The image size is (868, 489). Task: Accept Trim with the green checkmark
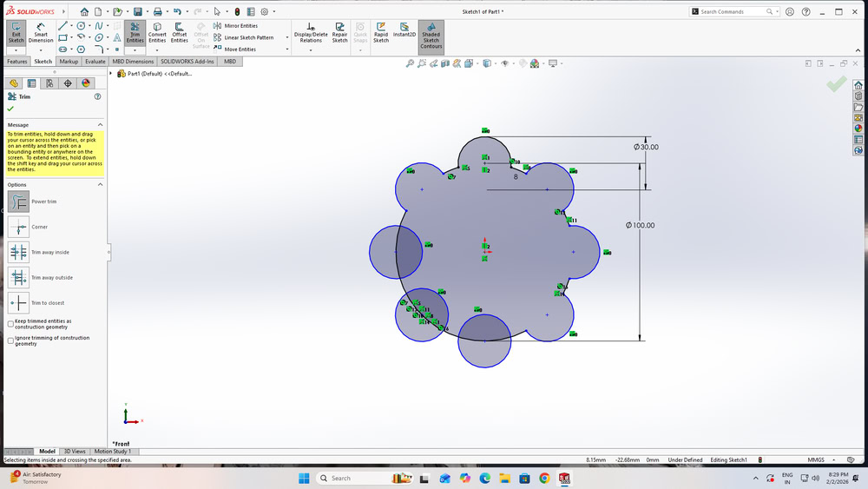click(10, 109)
